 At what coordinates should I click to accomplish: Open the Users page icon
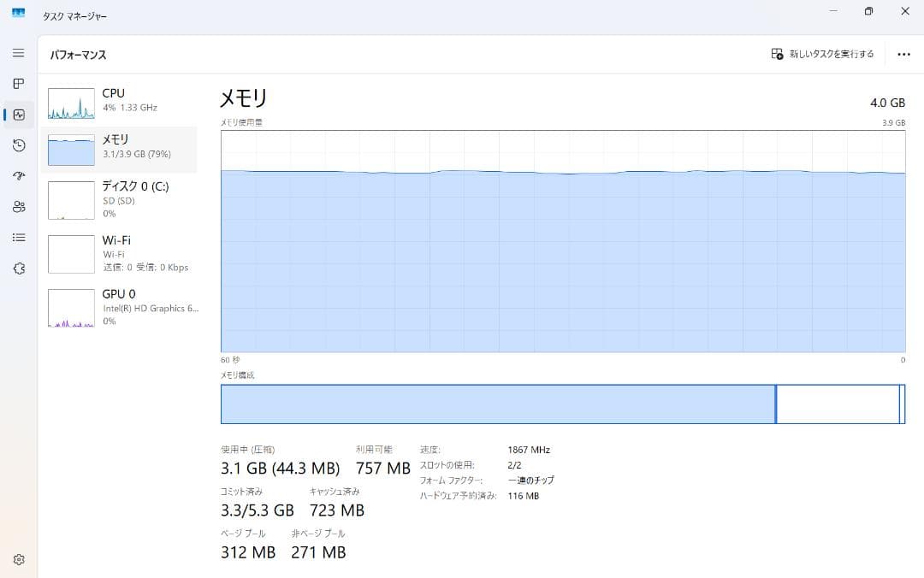[18, 207]
